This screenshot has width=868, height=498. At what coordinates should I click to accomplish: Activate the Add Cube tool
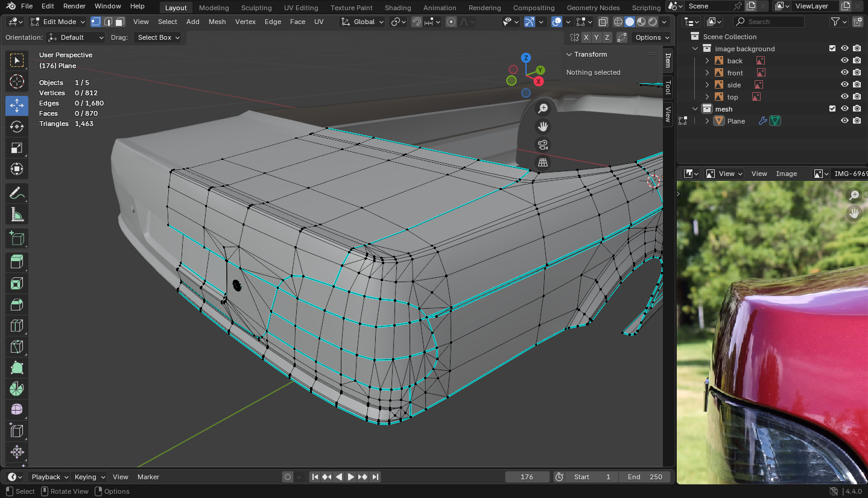point(17,239)
